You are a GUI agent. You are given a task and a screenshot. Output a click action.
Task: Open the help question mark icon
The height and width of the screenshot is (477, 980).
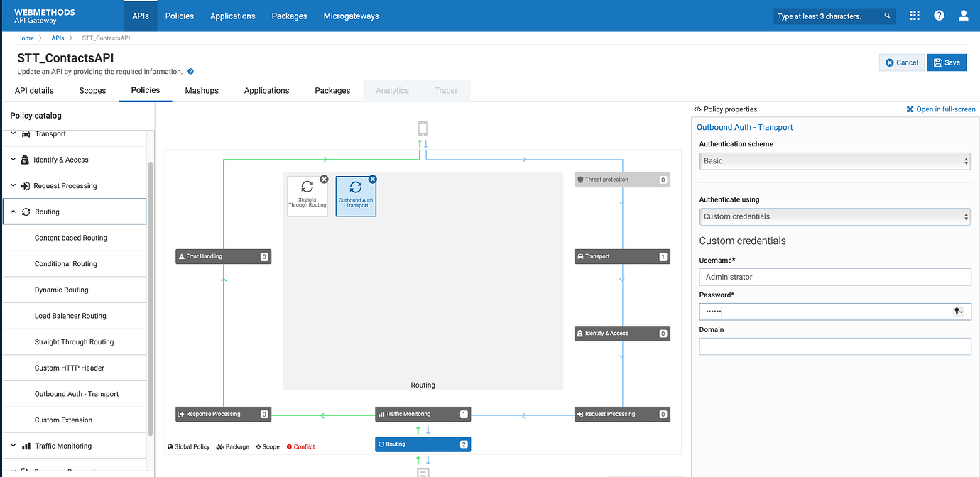[x=939, y=16]
